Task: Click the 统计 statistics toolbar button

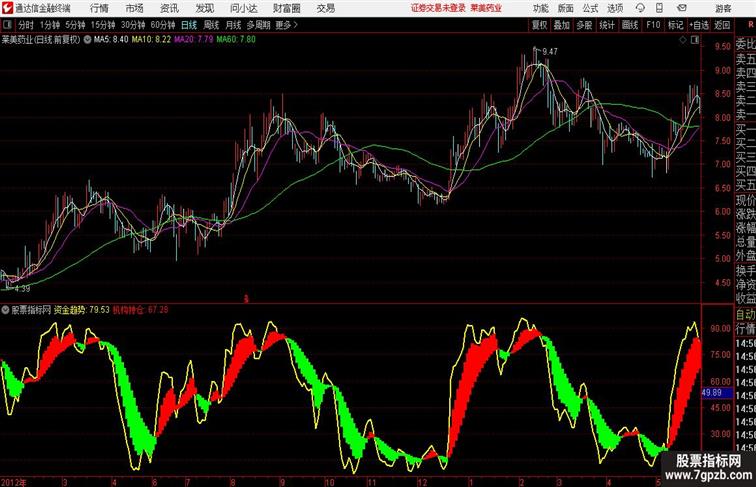Action: pos(607,25)
